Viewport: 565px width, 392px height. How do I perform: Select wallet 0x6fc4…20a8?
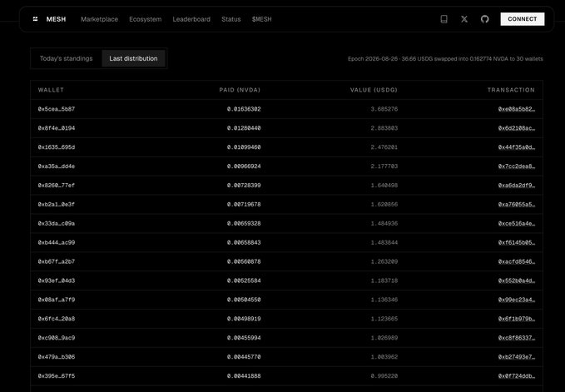coord(57,319)
